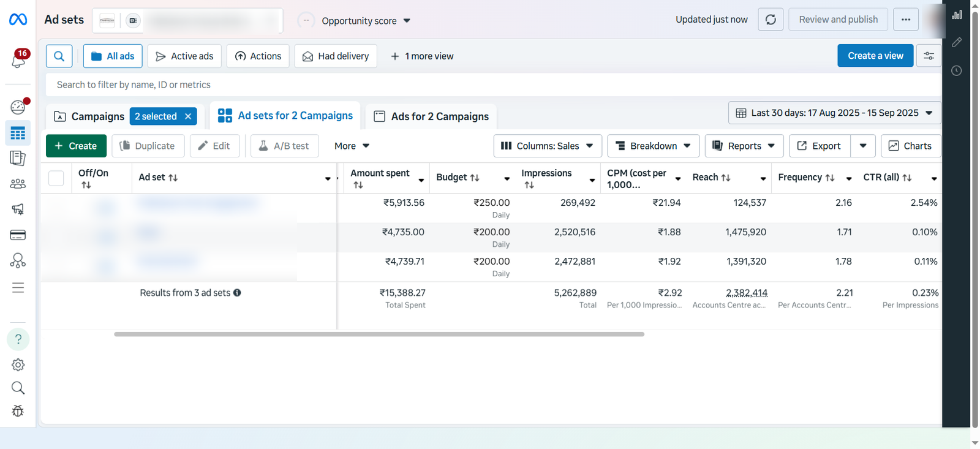980x449 pixels.
Task: Click the Meta logo icon
Action: 18,20
